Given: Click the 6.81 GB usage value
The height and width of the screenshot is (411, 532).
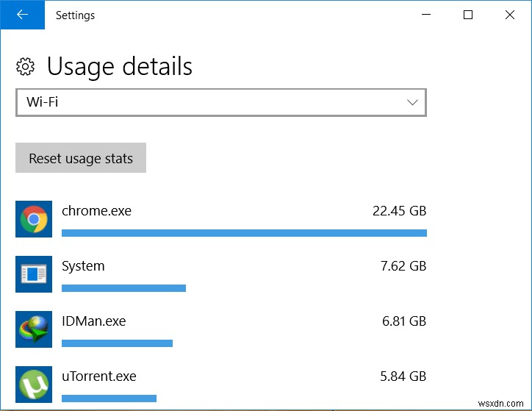Looking at the screenshot, I should tap(403, 321).
